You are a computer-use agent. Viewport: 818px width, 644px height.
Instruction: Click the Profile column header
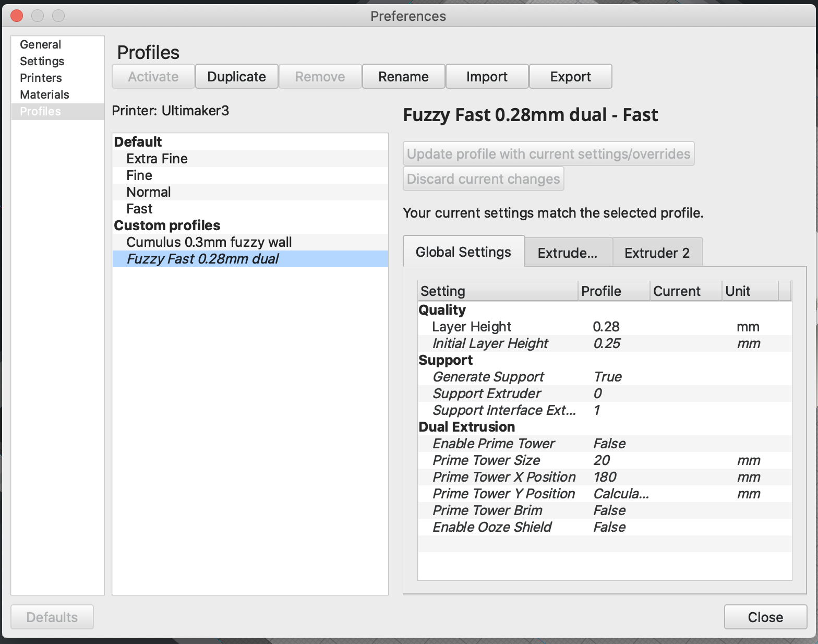614,291
